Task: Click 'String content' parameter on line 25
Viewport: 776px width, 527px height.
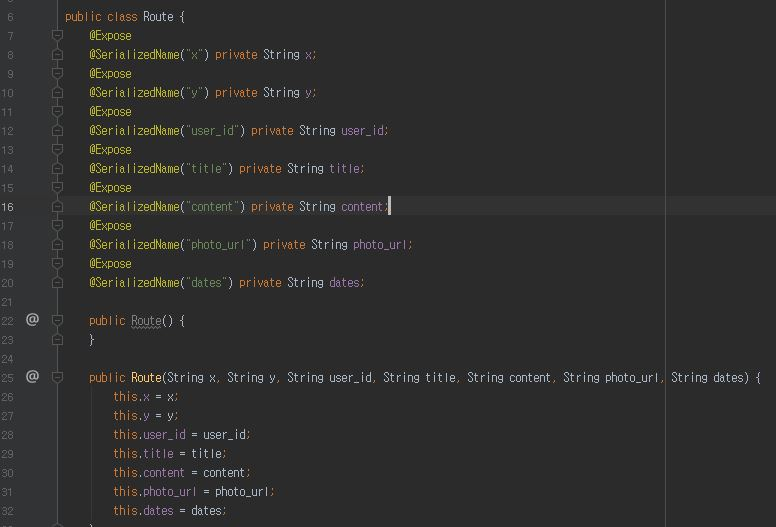Action: [509, 378]
